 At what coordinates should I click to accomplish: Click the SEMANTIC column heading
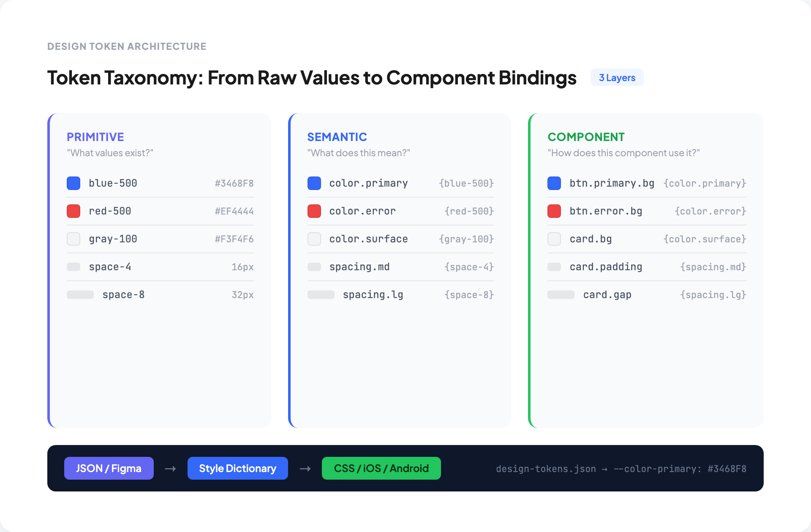[337, 137]
